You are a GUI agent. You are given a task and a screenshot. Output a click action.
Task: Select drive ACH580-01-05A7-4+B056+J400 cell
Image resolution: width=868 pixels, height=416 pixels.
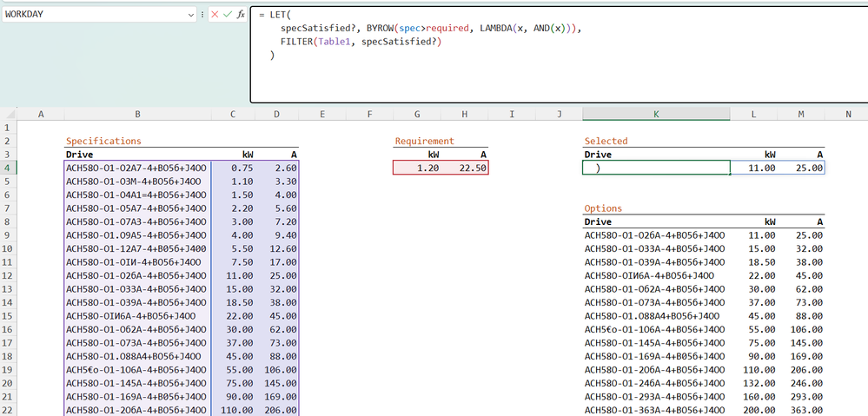137,208
